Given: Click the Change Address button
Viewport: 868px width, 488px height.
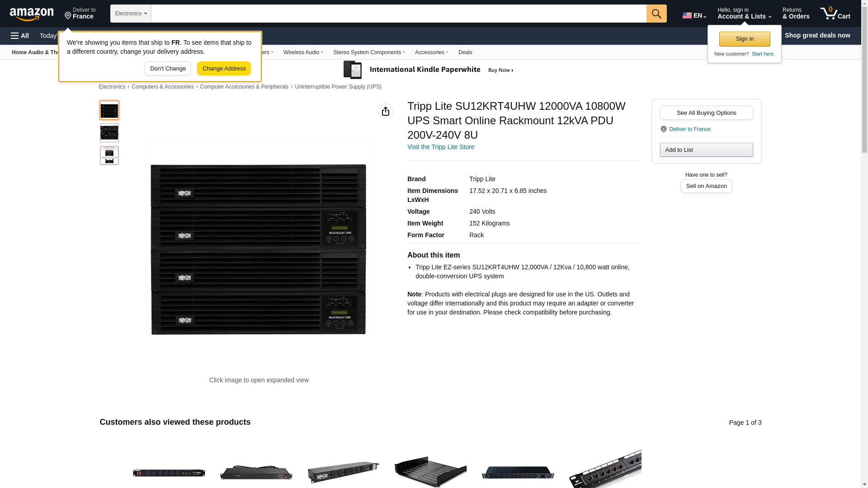Looking at the screenshot, I should coord(224,69).
